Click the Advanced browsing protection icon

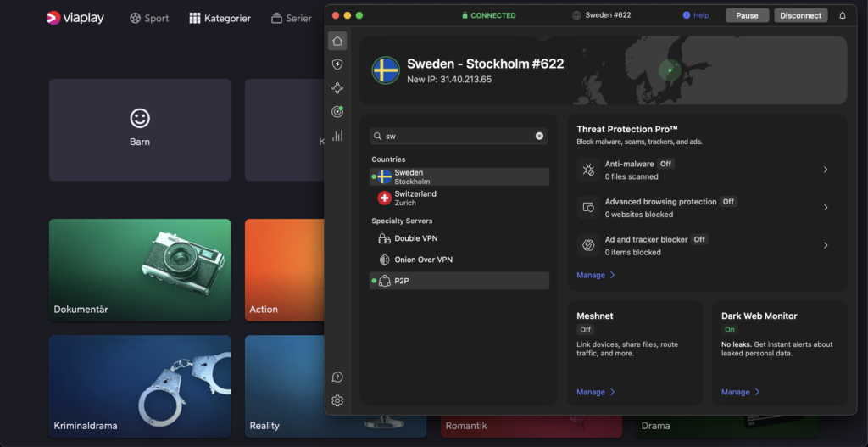(x=588, y=207)
